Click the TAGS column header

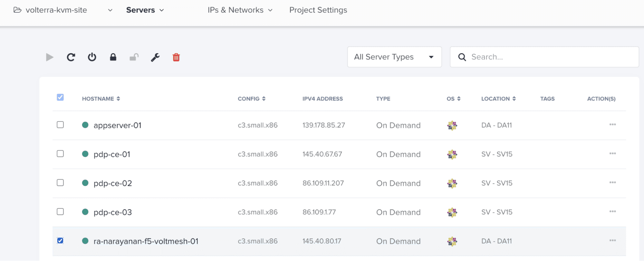tap(547, 99)
